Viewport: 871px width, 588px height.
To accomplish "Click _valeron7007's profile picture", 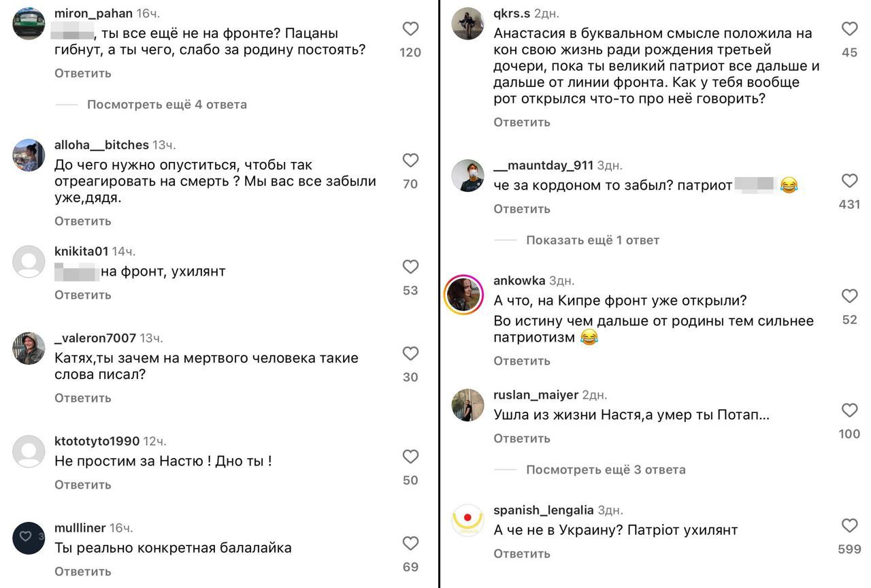I will (29, 348).
